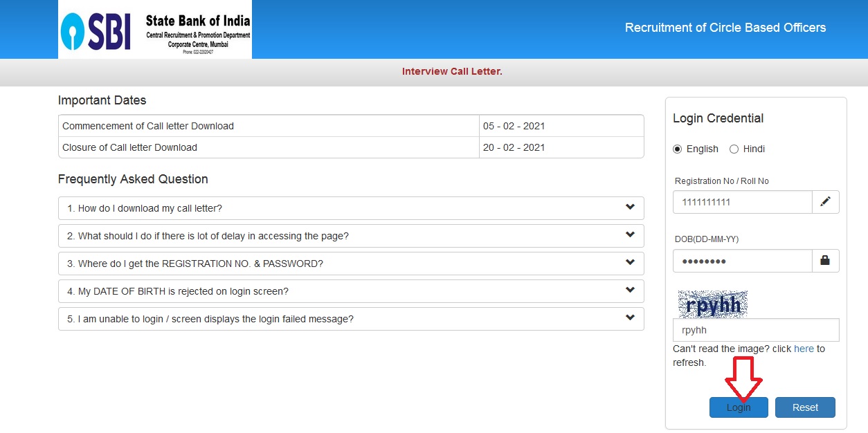
Task: Click the "Login Credential" heading
Action: click(718, 118)
